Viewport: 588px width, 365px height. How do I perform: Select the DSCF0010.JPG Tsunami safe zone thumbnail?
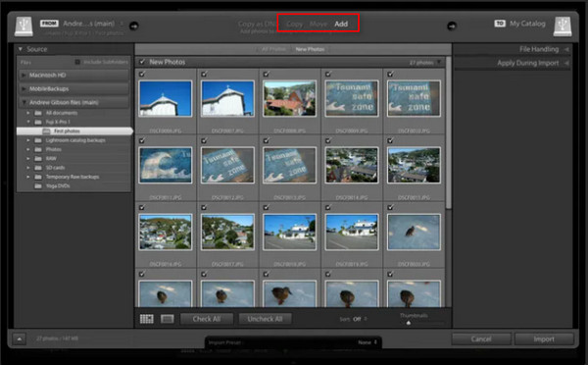click(414, 98)
